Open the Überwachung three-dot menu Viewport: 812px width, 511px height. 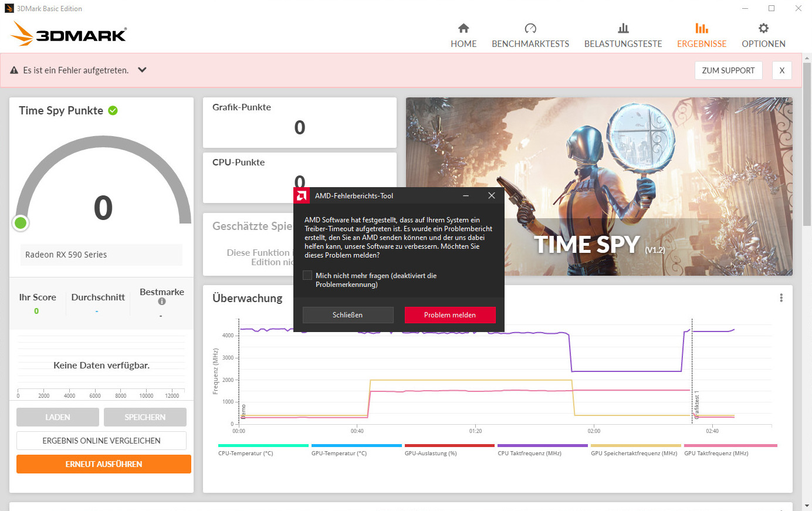point(781,298)
